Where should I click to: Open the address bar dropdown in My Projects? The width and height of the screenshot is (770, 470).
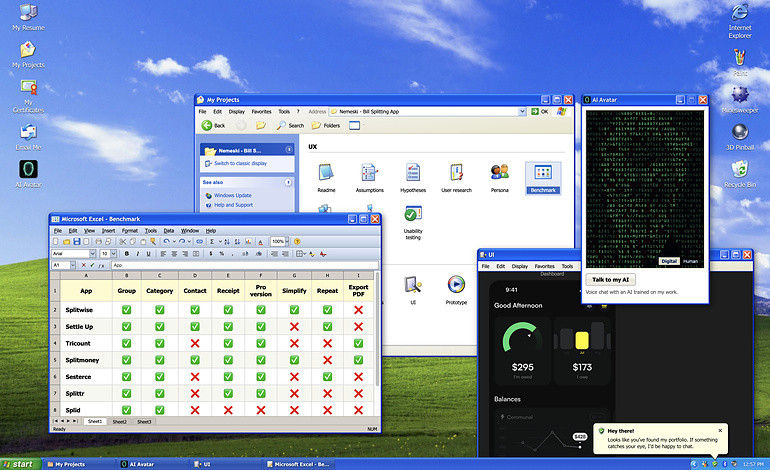point(522,111)
